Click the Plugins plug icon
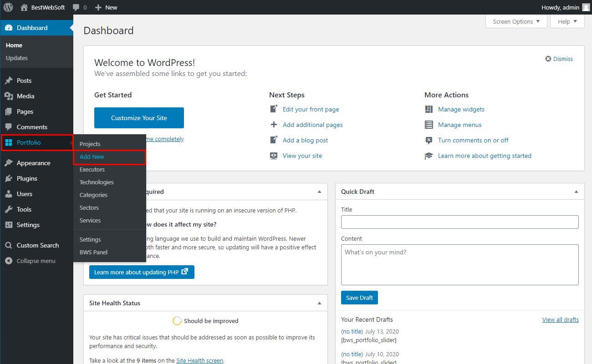592x364 pixels. tap(9, 178)
